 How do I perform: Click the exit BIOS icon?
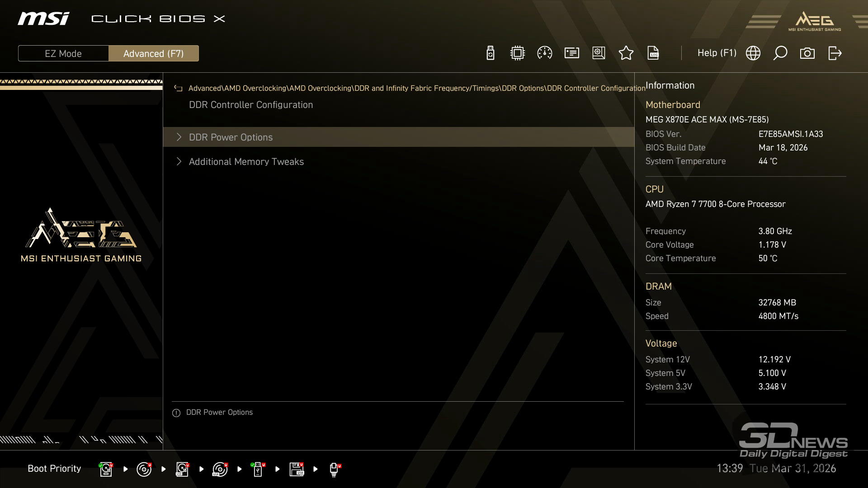pos(835,53)
